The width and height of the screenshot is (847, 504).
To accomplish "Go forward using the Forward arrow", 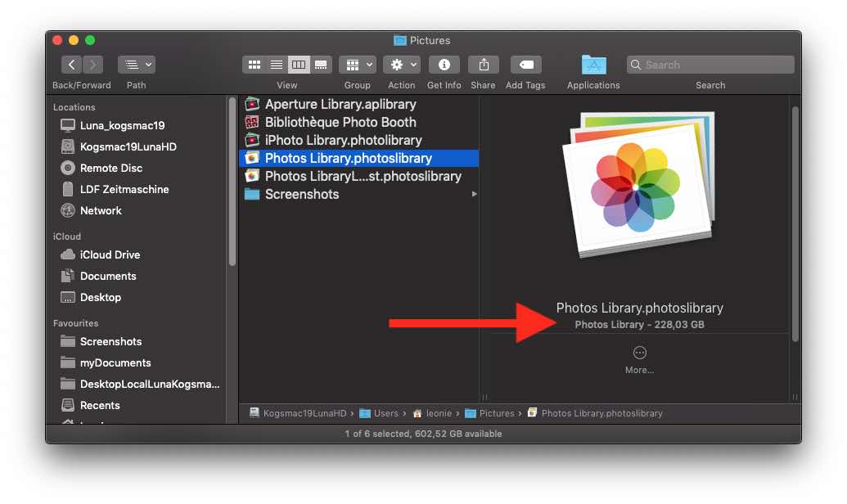I will [93, 65].
